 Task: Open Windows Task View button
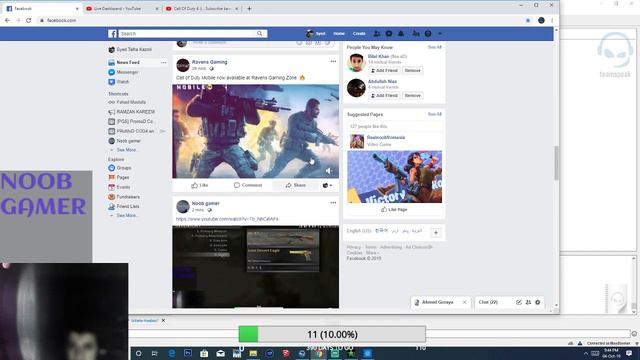pyautogui.click(x=155, y=353)
